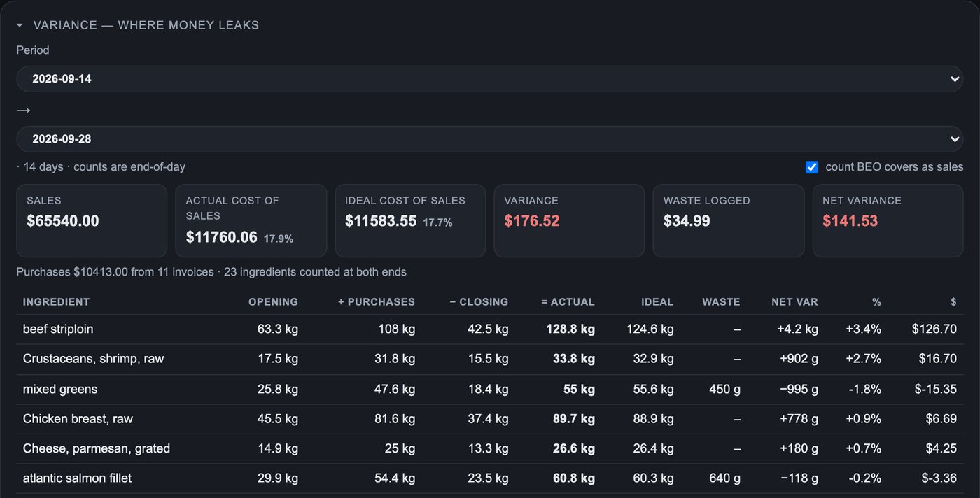Click the Opening column header
The image size is (980, 498).
click(x=273, y=302)
